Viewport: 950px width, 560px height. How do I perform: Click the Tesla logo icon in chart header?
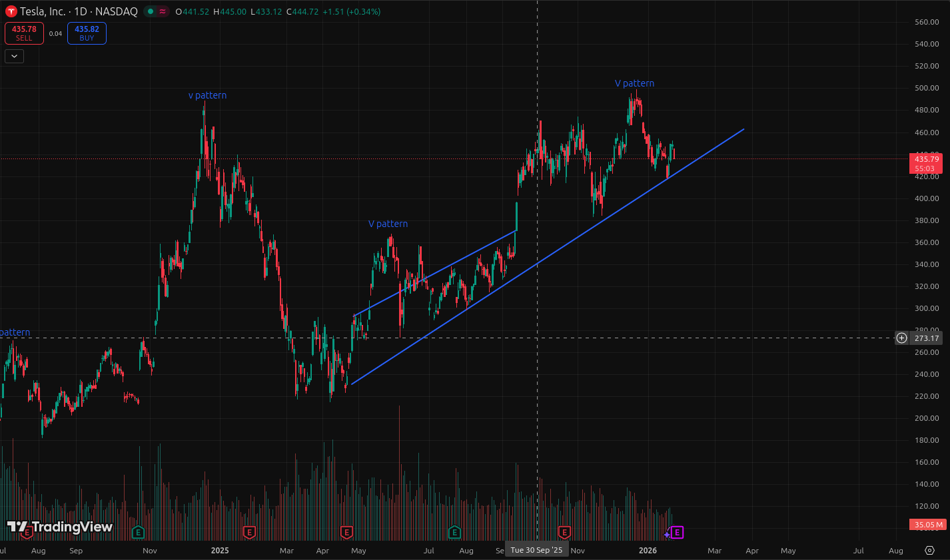[x=11, y=11]
